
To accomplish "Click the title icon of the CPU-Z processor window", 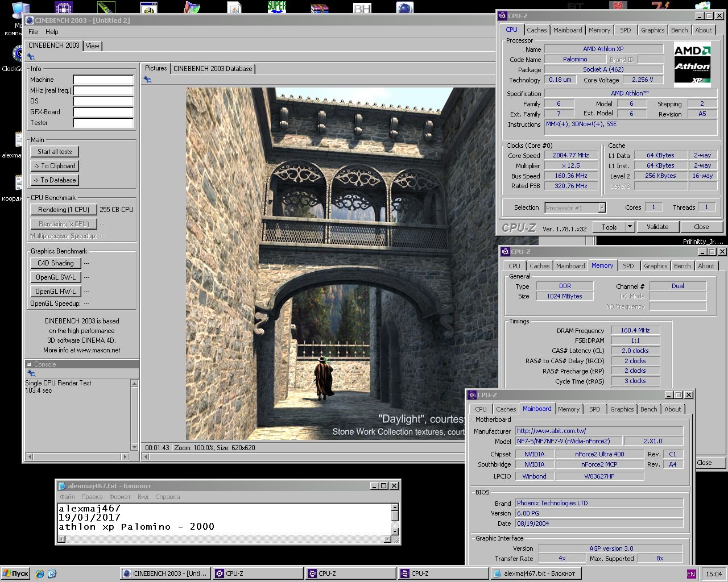I will pyautogui.click(x=502, y=16).
